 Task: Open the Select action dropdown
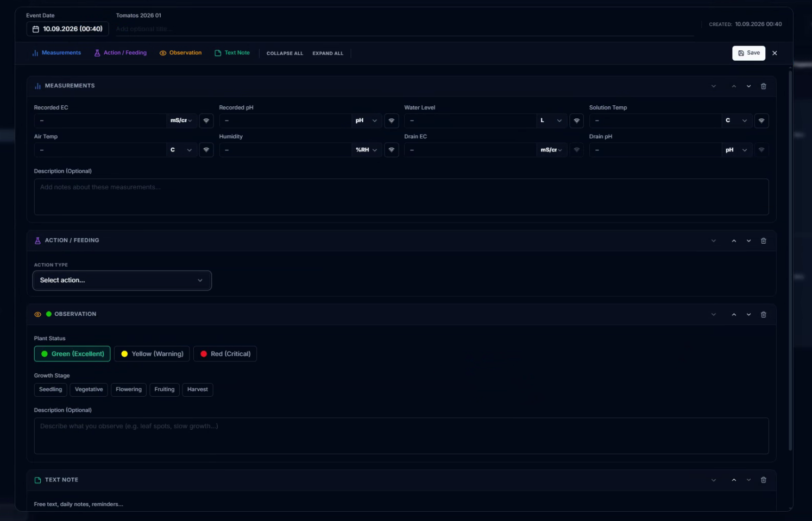(x=122, y=281)
